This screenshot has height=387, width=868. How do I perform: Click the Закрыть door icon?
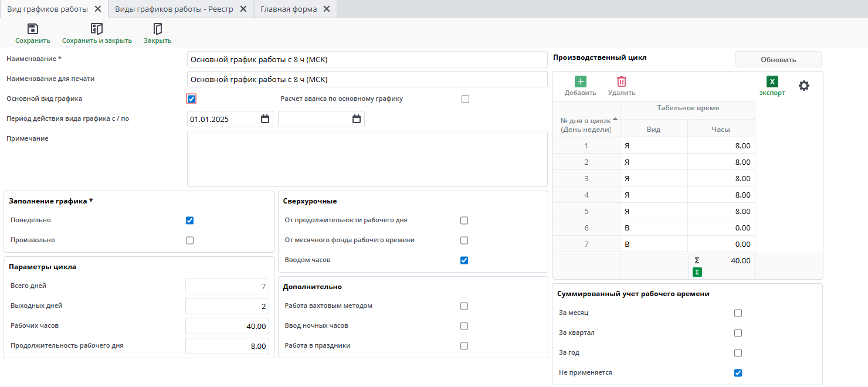click(x=157, y=29)
